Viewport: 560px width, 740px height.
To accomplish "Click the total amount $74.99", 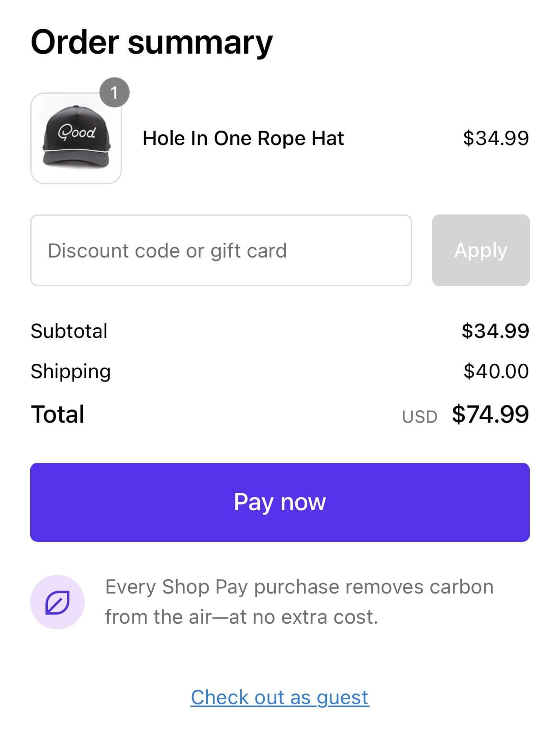I will 491,415.
